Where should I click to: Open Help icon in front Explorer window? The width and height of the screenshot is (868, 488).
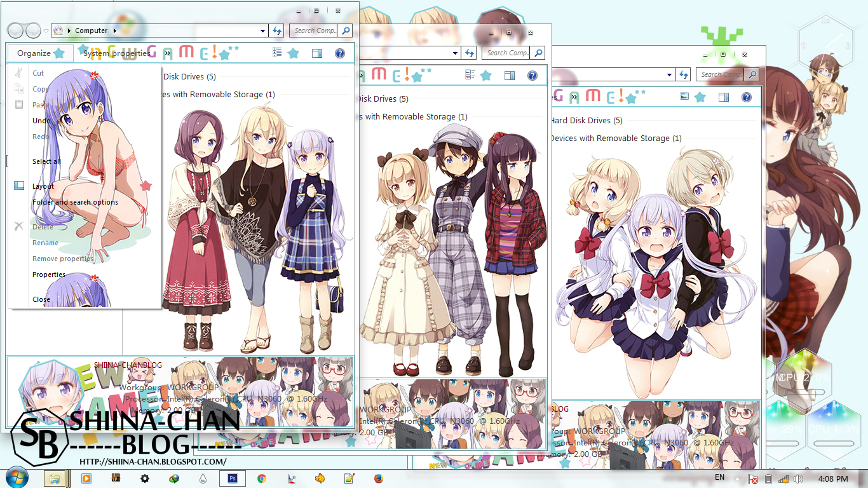click(339, 53)
